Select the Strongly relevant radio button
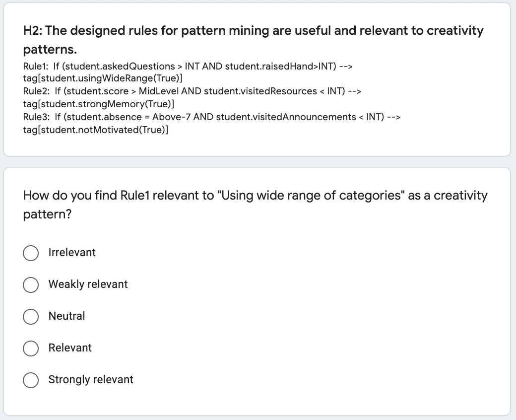The width and height of the screenshot is (516, 420). 31,380
